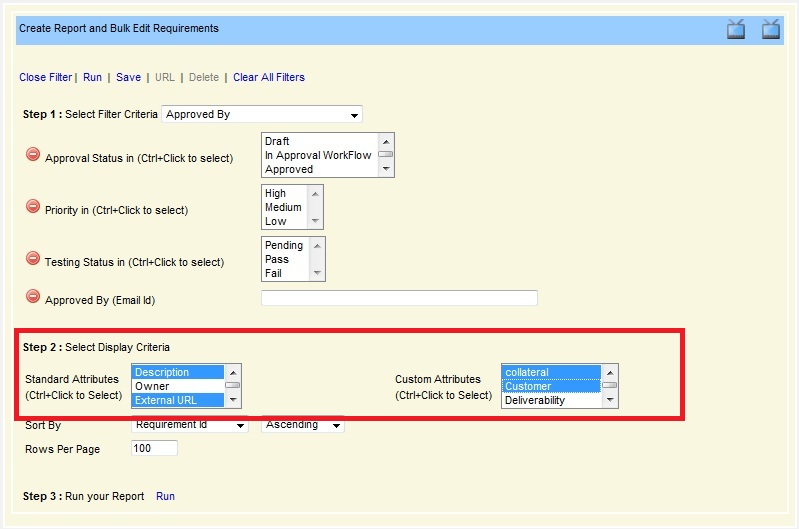Select Pass in Testing Status list
The image size is (799, 529).
(x=277, y=259)
